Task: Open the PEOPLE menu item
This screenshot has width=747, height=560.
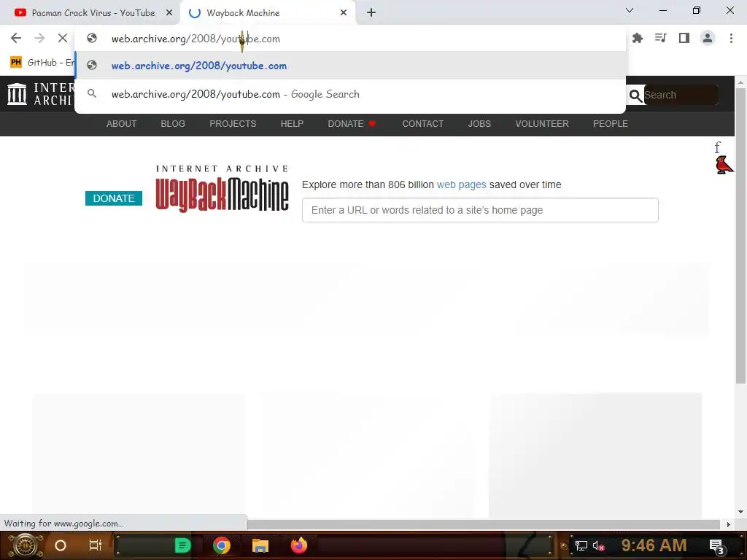Action: pos(611,124)
